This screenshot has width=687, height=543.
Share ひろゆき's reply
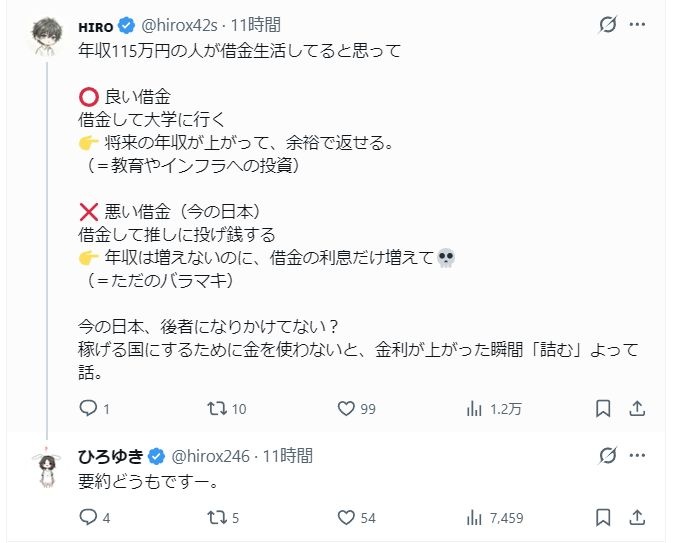pyautogui.click(x=637, y=517)
